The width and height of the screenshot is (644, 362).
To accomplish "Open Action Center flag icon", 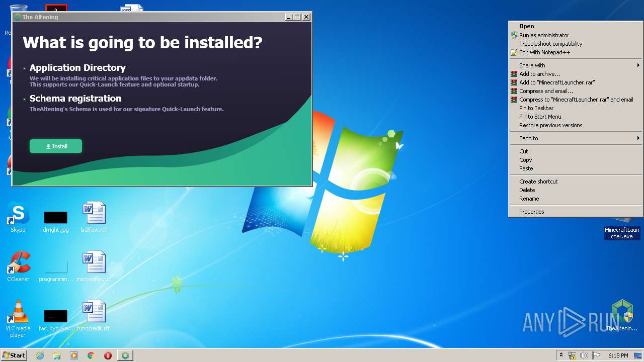I will (x=596, y=355).
